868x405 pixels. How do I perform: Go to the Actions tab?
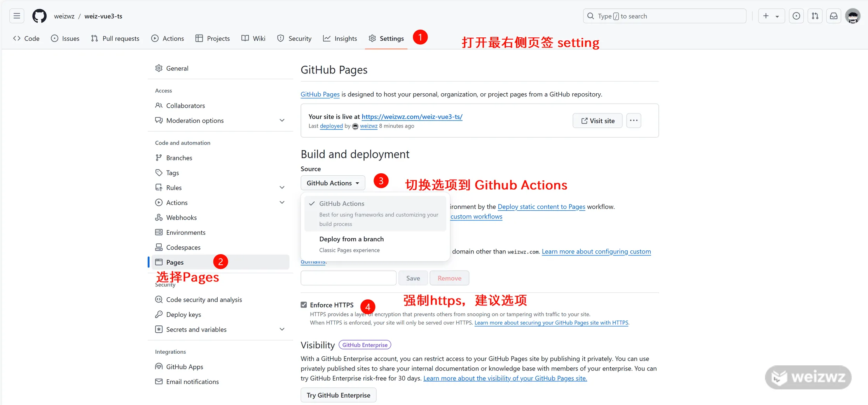pyautogui.click(x=168, y=38)
